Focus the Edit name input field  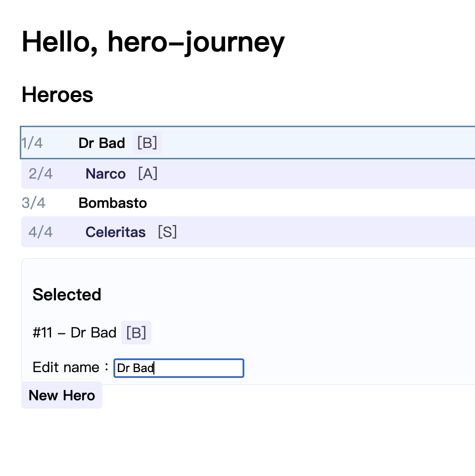pyautogui.click(x=179, y=368)
